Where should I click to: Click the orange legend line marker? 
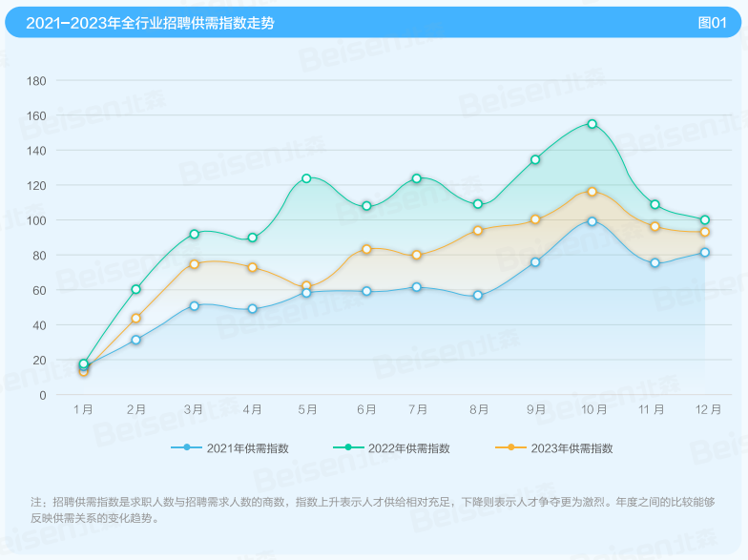pos(511,448)
